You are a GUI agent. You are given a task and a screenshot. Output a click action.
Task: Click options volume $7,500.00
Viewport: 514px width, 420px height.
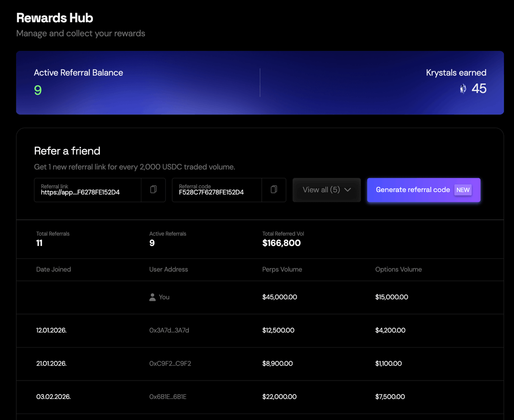[390, 397]
